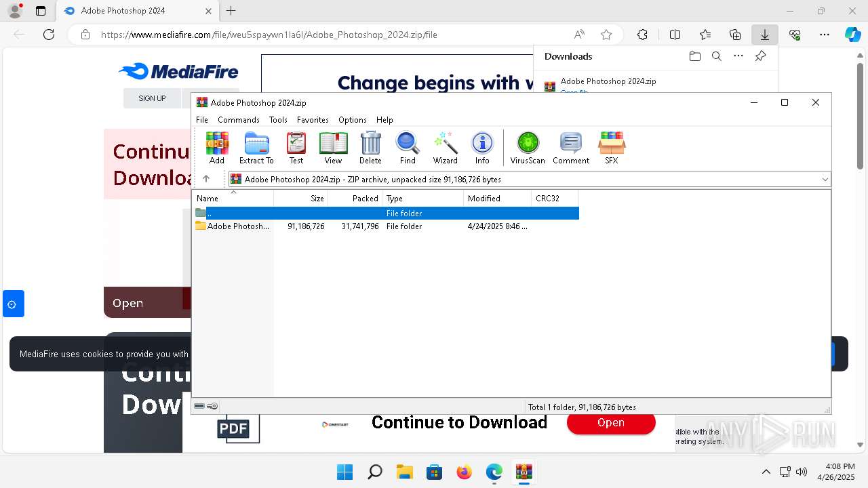Add page to favorites star icon

(x=606, y=35)
